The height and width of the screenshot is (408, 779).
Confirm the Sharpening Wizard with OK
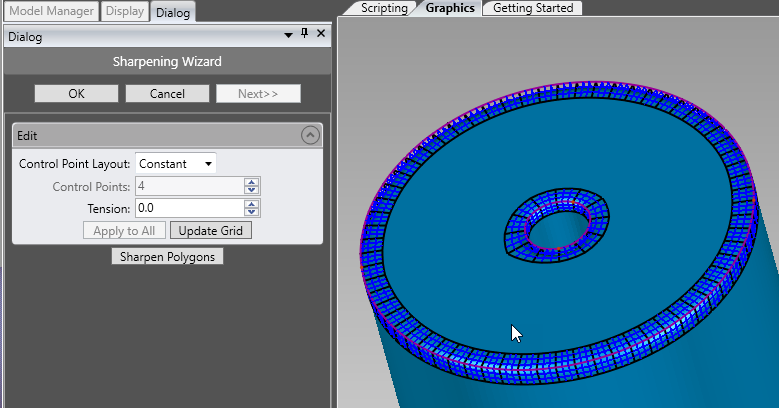click(x=77, y=93)
